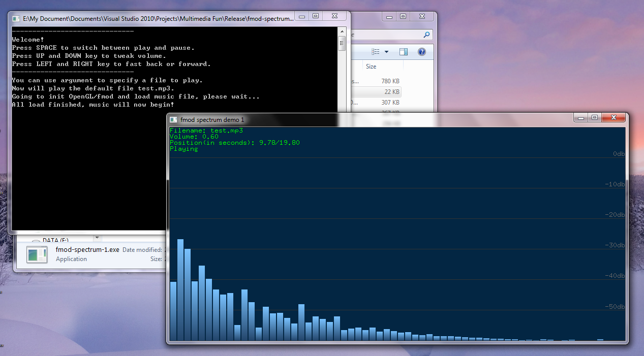644x356 pixels.
Task: Click the console title path ending "fmod-spectrum..."
Action: coord(159,18)
